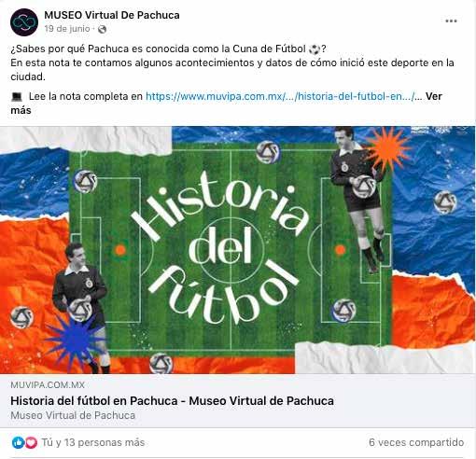The height and width of the screenshot is (459, 476).
Task: Click the blue Like reaction icon
Action: coord(19,442)
